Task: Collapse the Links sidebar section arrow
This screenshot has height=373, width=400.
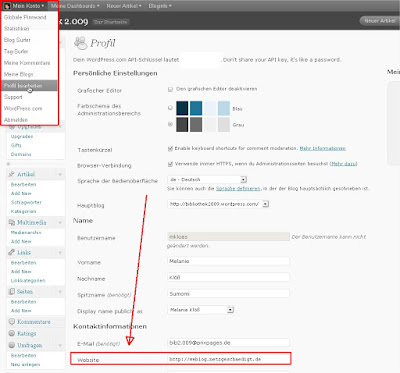Action: [60, 253]
